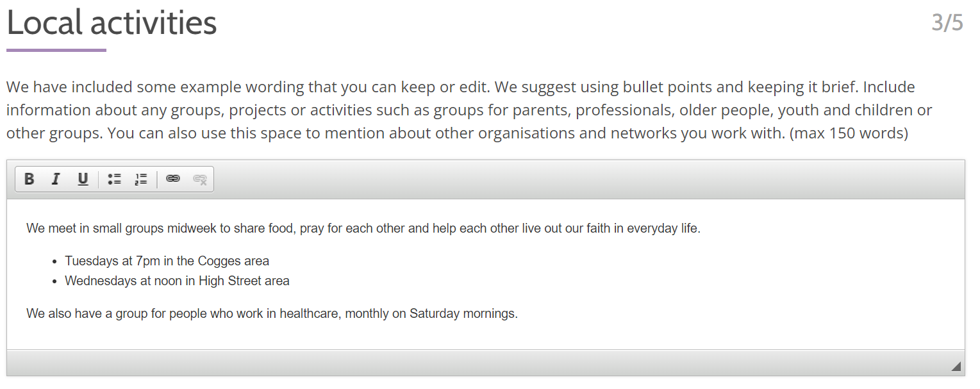Underline text using the U icon
Screen dimensions: 980x389
(x=83, y=179)
